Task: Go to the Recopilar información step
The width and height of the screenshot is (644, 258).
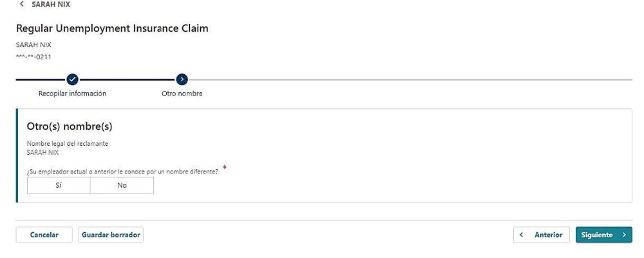Action: pos(72,94)
